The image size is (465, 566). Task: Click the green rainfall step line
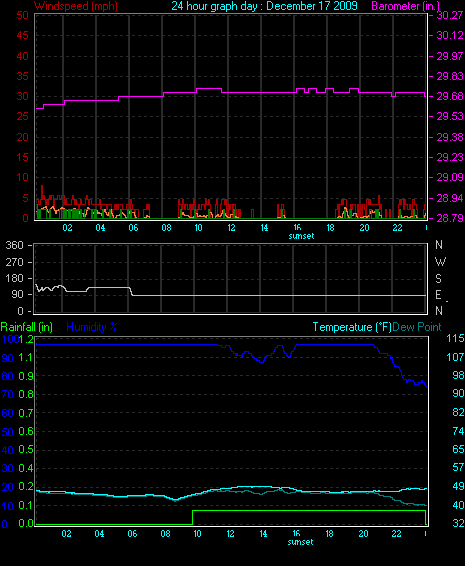click(309, 511)
